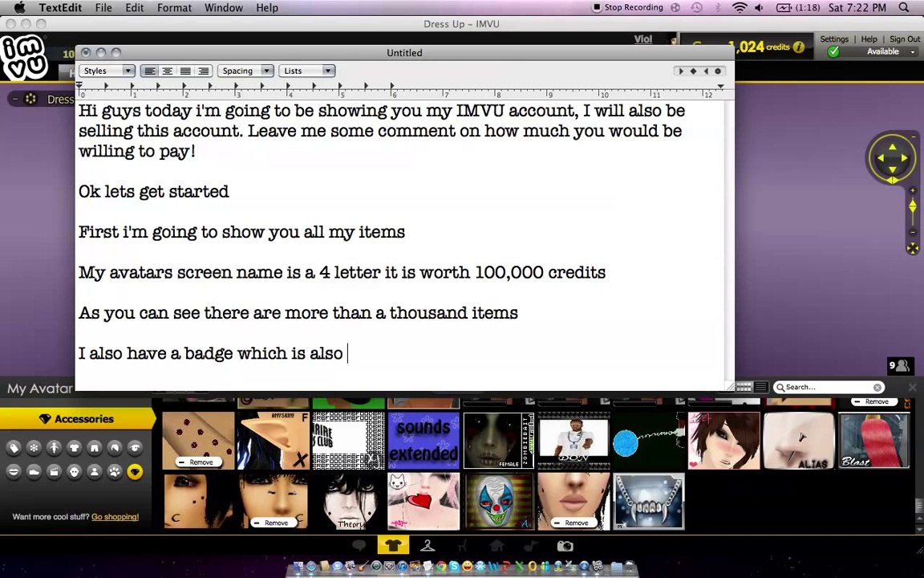924x578 pixels.
Task: Select the right tab stop marker
Action: click(705, 71)
